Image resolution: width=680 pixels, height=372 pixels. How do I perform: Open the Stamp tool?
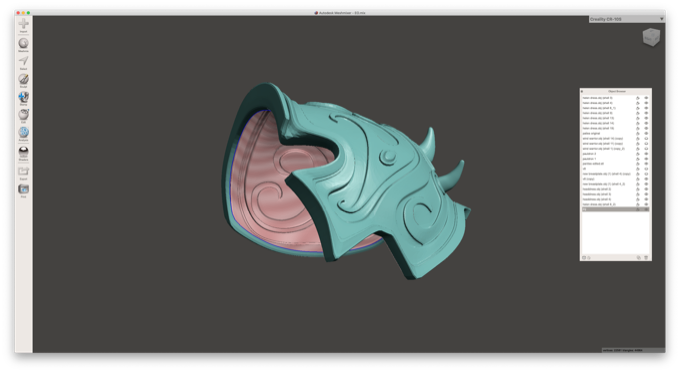click(x=23, y=98)
